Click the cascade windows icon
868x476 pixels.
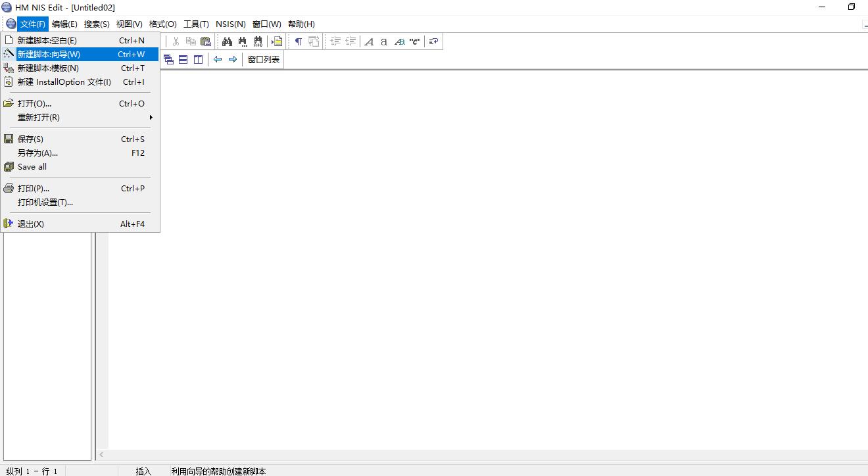[x=168, y=59]
